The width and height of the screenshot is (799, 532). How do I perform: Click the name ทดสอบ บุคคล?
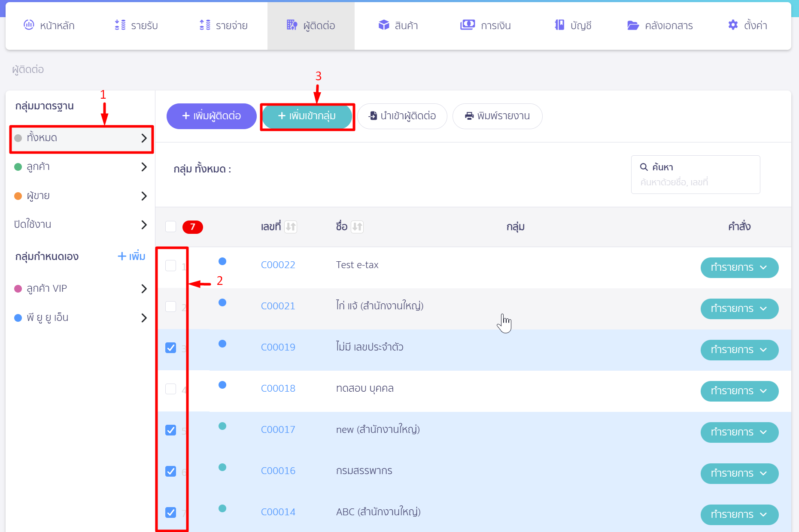click(x=365, y=389)
